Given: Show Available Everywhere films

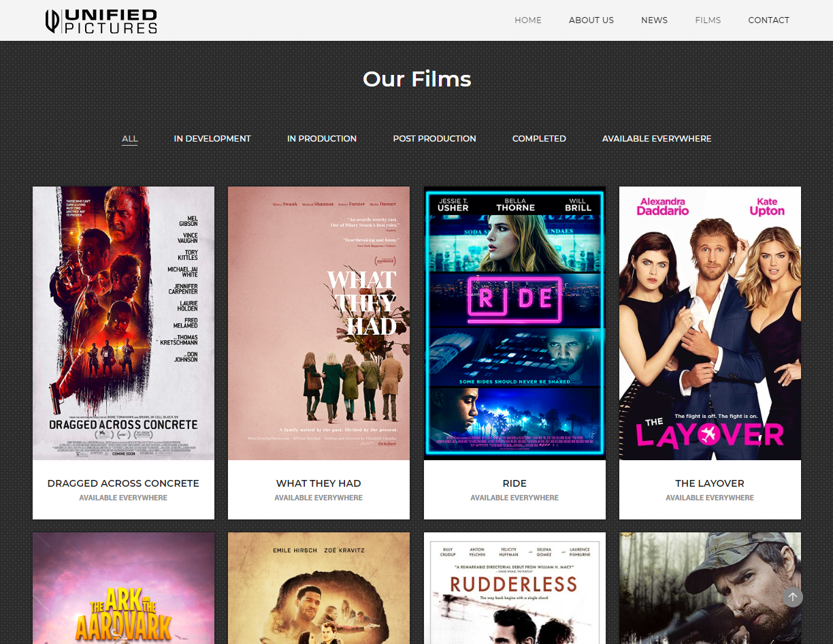Looking at the screenshot, I should point(656,139).
